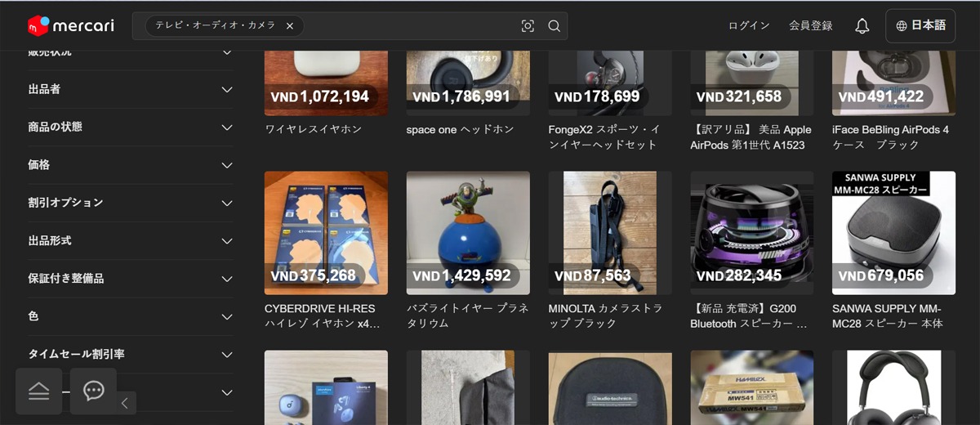Expand the 色 color filter
This screenshot has width=980, height=425.
[131, 316]
